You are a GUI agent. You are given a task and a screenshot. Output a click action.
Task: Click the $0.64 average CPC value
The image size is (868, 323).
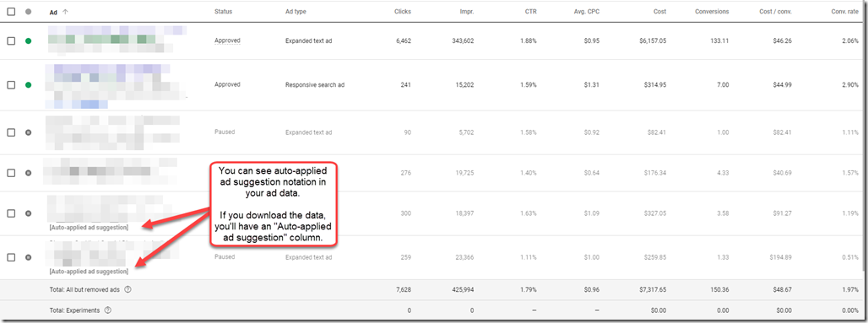(x=592, y=173)
